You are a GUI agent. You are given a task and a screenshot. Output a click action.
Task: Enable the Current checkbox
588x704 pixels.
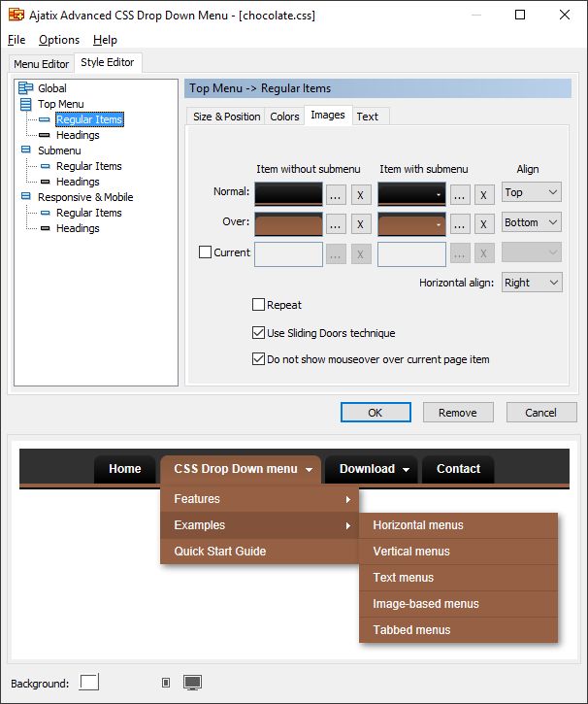coord(205,251)
